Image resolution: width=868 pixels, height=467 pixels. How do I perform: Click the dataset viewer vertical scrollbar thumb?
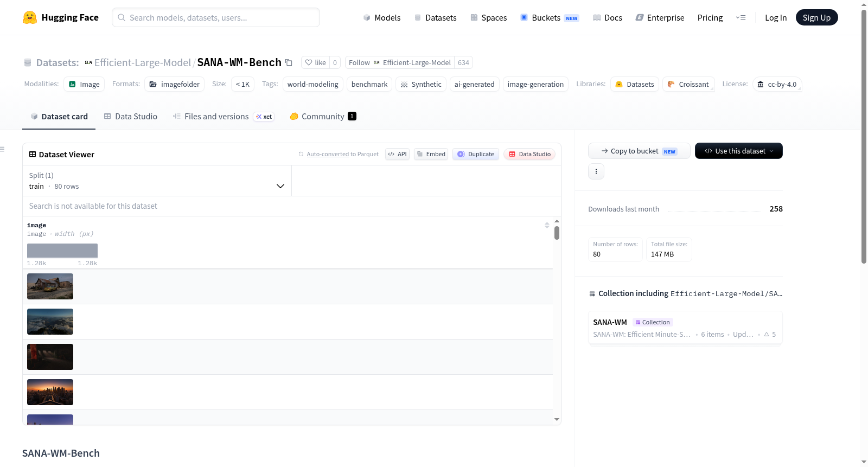coord(557,233)
